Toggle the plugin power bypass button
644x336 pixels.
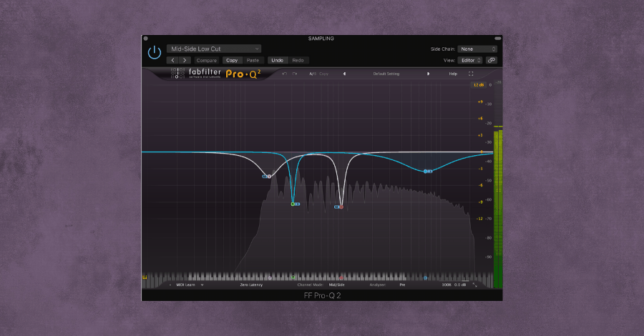pos(155,52)
